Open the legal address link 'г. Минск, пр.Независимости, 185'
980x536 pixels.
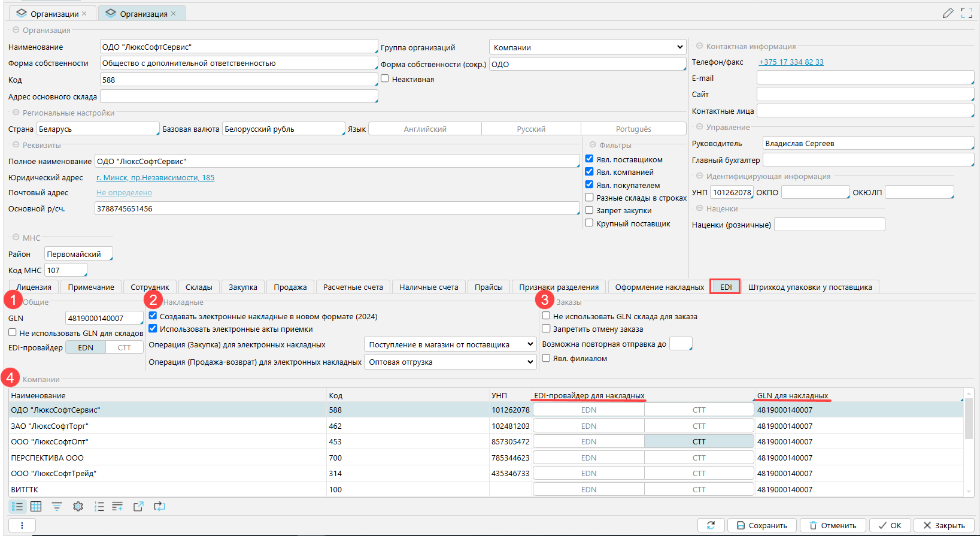[x=155, y=178]
